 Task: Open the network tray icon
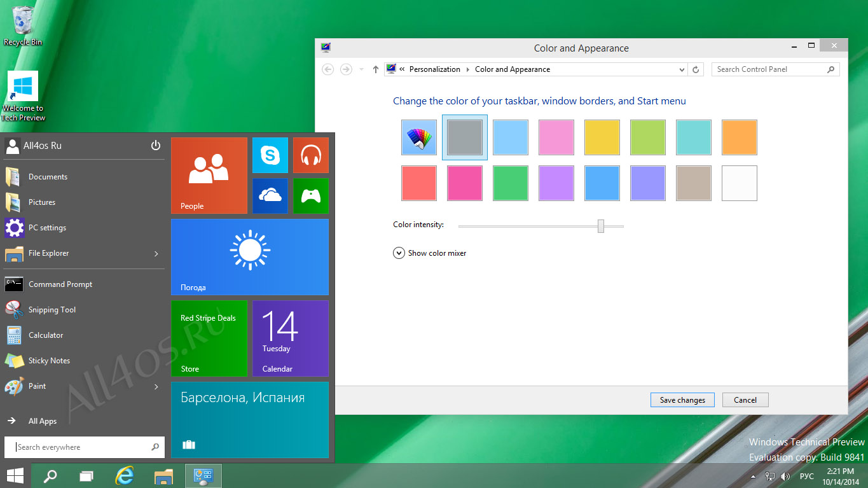770,477
